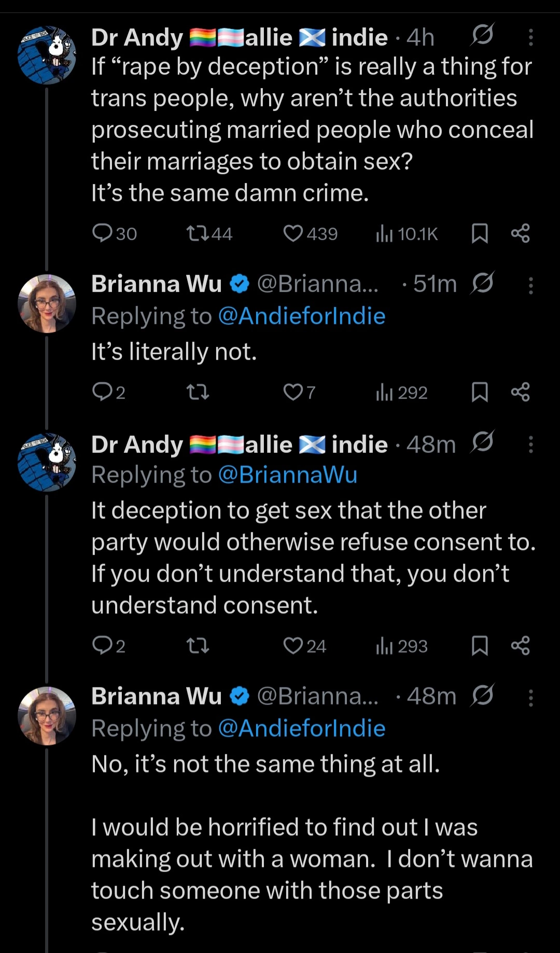
Task: Open more options for the first tweet
Action: [x=530, y=37]
